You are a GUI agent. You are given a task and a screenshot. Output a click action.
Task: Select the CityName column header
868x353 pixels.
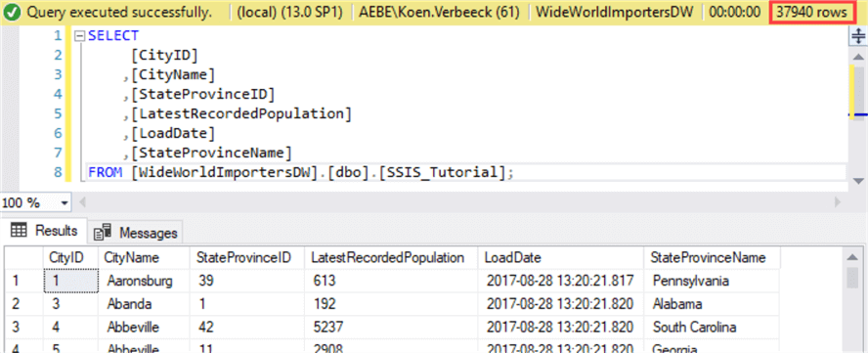[x=145, y=258]
